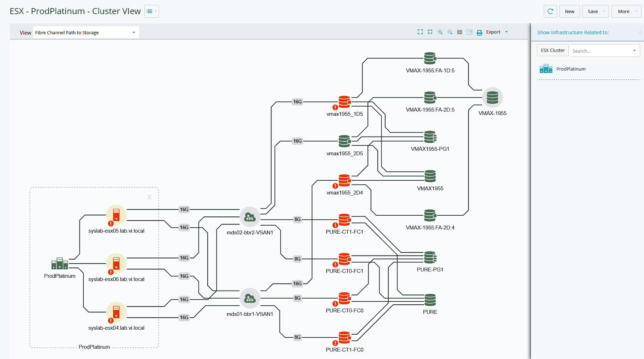Image resolution: width=644 pixels, height=359 pixels.
Task: Select the vmax1955_2D5 storage port node
Action: coord(344,141)
